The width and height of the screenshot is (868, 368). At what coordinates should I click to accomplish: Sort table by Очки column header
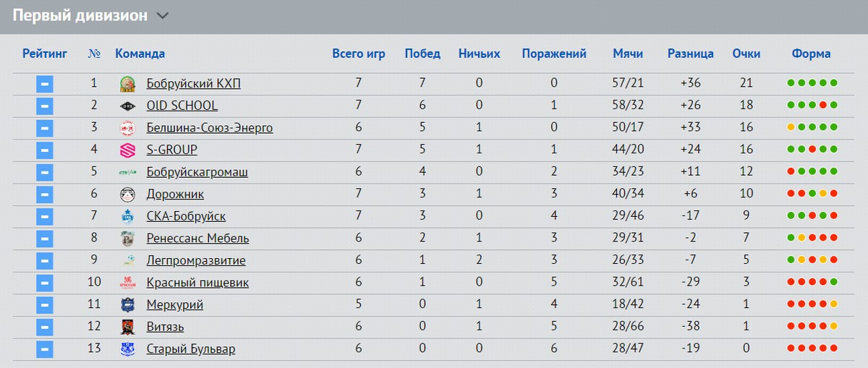coord(746,54)
